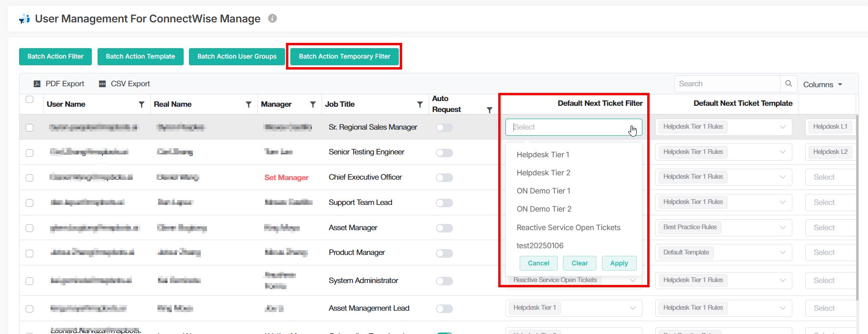
Task: Check the Chief Executive Officer row checkbox
Action: coord(30,178)
